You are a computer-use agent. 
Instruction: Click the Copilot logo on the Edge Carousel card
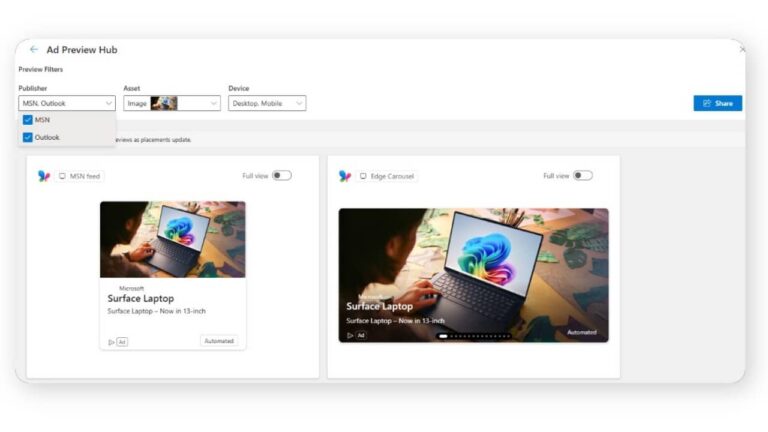345,176
